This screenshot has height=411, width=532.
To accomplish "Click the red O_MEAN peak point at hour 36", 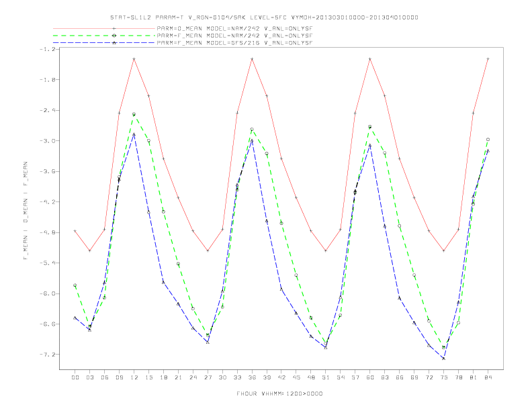I will (x=252, y=59).
